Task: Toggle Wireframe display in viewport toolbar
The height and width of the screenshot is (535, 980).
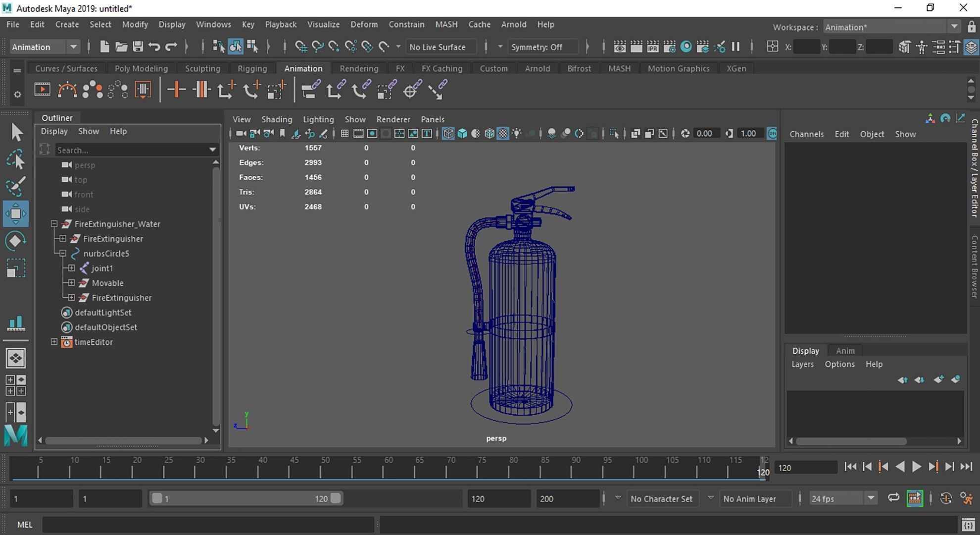Action: (x=448, y=133)
